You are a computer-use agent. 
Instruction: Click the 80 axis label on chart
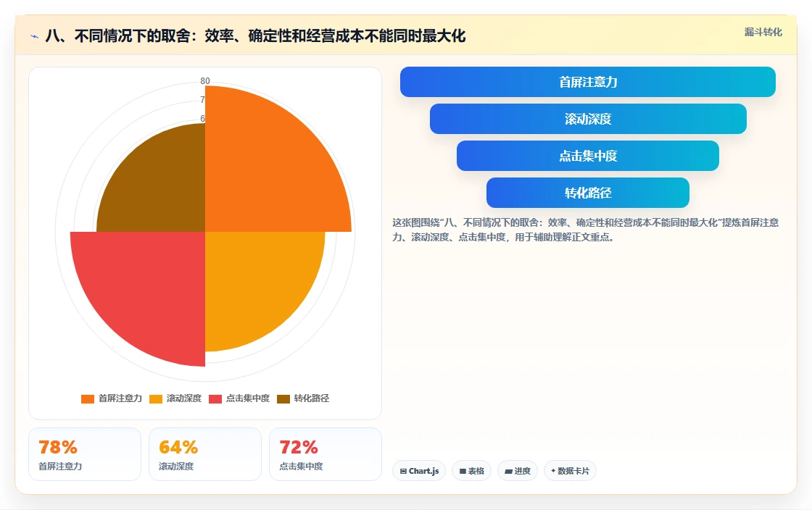(x=205, y=80)
